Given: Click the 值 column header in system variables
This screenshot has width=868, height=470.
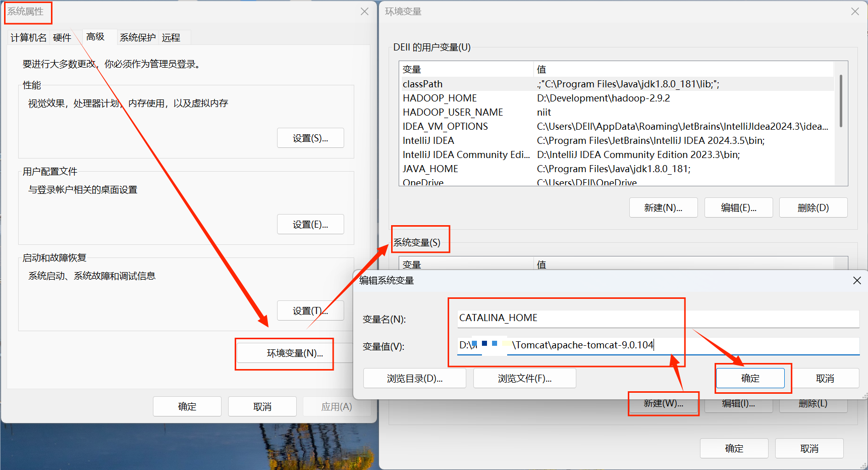Looking at the screenshot, I should coord(684,264).
